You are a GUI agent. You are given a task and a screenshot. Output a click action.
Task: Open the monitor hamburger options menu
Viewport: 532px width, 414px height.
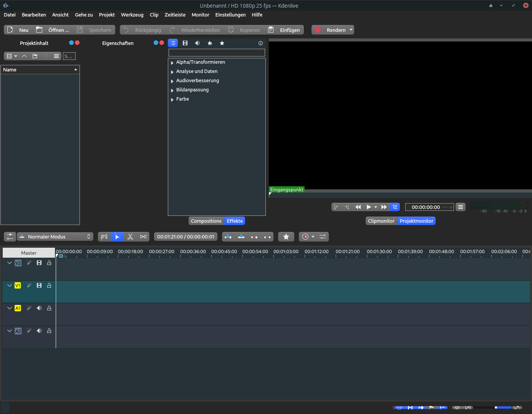[461, 207]
